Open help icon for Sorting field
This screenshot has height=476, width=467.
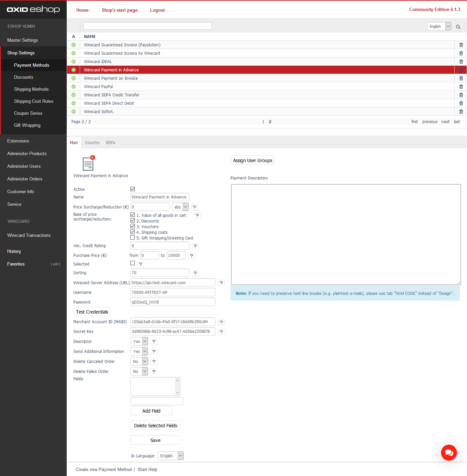[195, 273]
